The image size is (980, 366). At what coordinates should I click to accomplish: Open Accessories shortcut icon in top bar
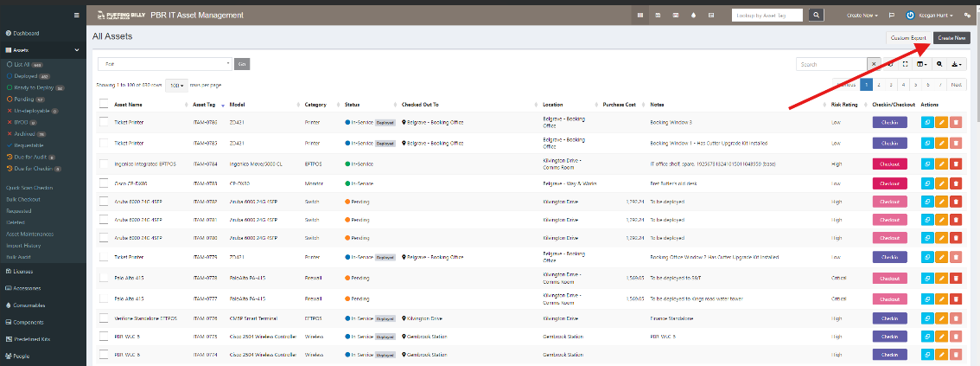coord(676,15)
